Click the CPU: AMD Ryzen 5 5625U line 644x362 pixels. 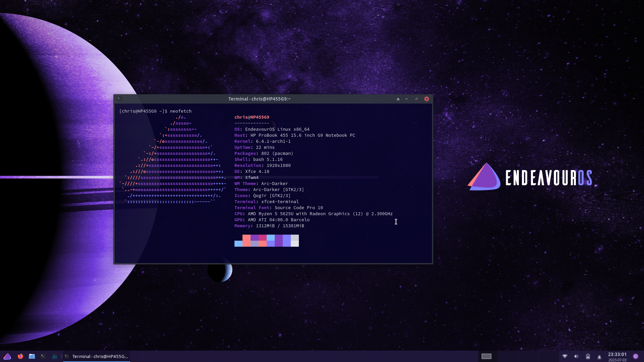point(314,214)
